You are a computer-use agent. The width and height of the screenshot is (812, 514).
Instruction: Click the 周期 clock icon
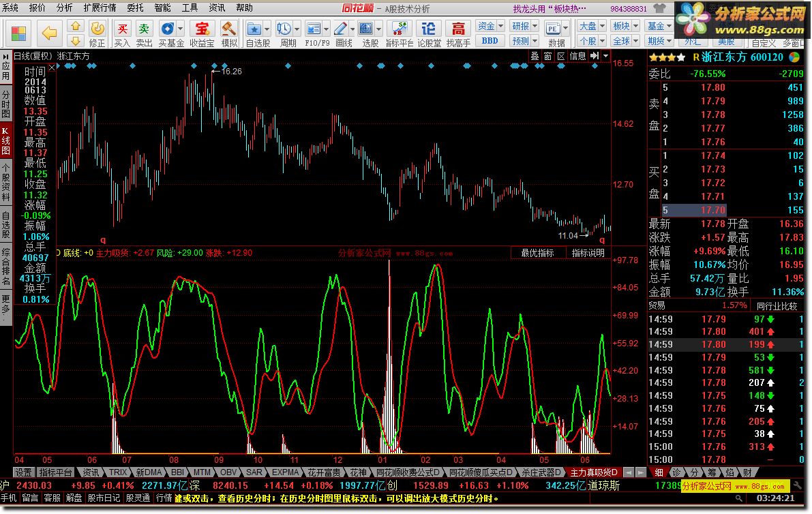click(x=284, y=29)
